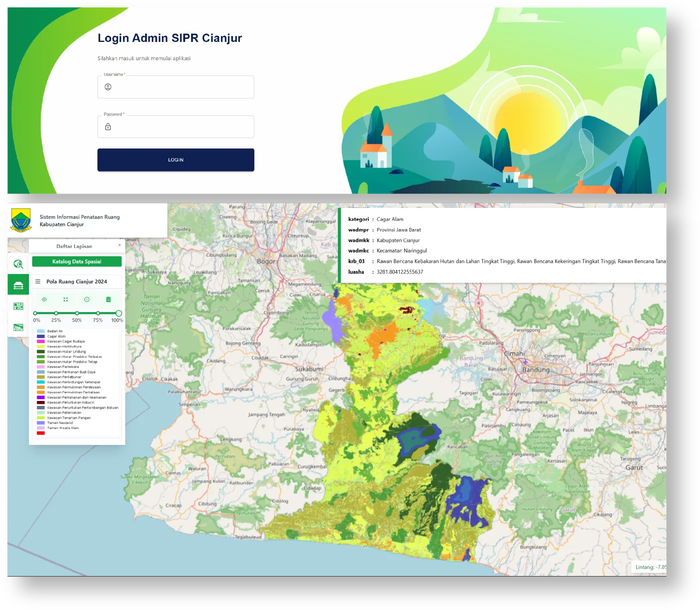The height and width of the screenshot is (610, 700).
Task: Click the 'Kawasan Hortikultura' legend label
Action: [x=64, y=346]
